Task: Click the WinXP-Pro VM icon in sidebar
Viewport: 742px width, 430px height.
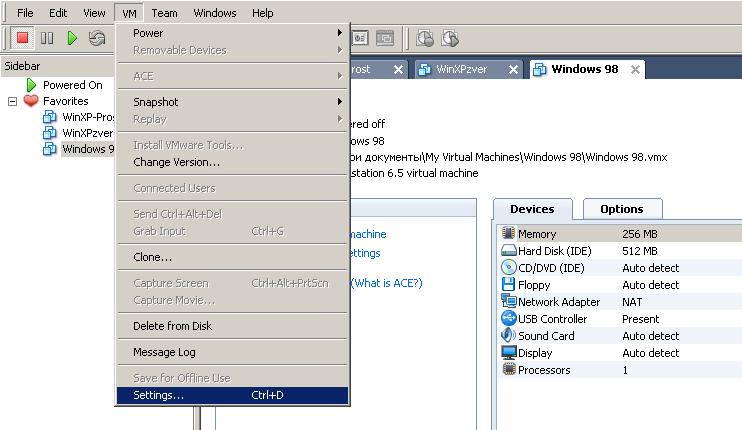Action: pos(50,116)
